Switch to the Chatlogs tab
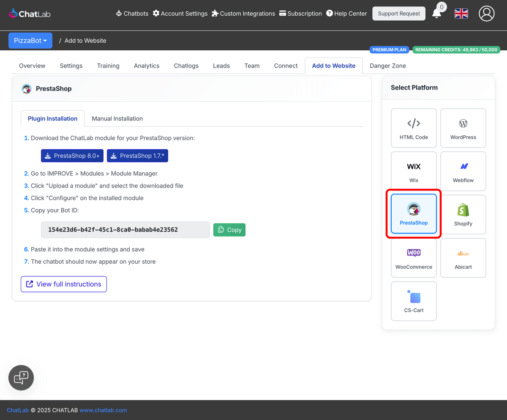 click(x=186, y=65)
